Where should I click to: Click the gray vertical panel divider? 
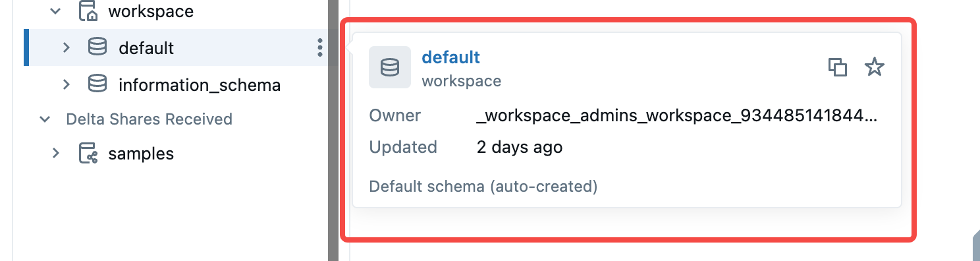(333, 130)
